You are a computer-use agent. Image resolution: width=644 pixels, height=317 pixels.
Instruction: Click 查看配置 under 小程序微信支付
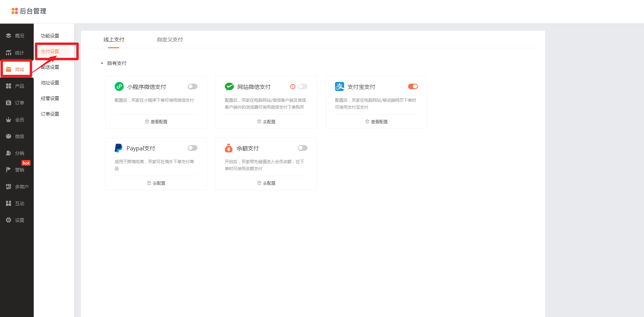pos(159,122)
